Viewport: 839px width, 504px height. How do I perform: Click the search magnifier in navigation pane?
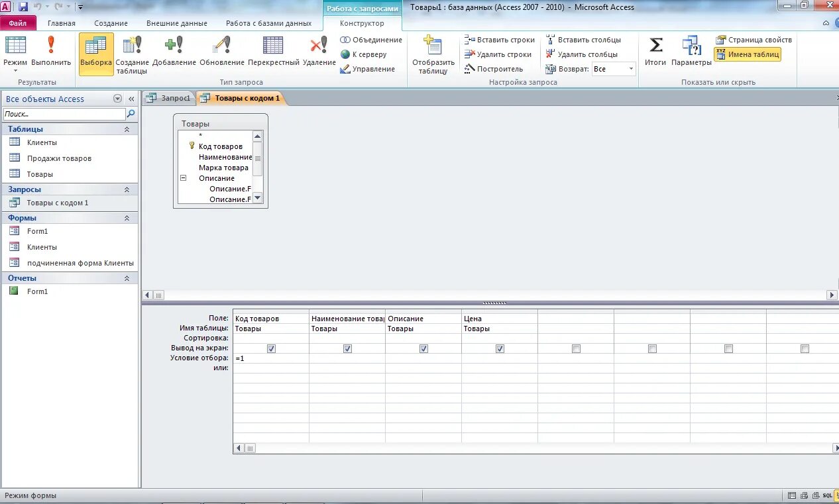coord(131,114)
